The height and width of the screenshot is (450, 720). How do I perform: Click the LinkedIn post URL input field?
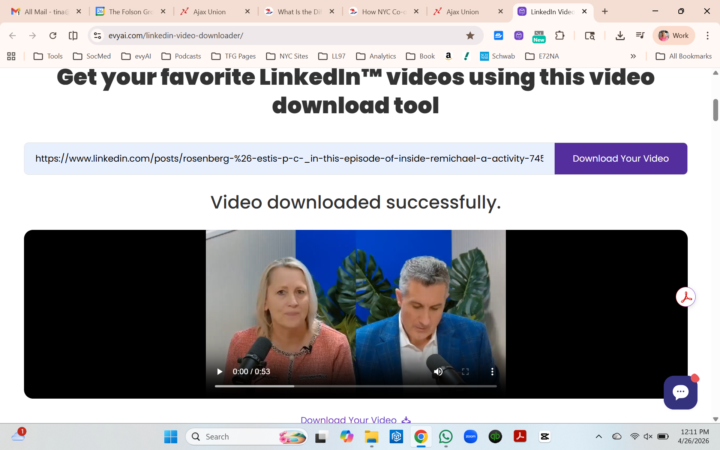click(289, 158)
